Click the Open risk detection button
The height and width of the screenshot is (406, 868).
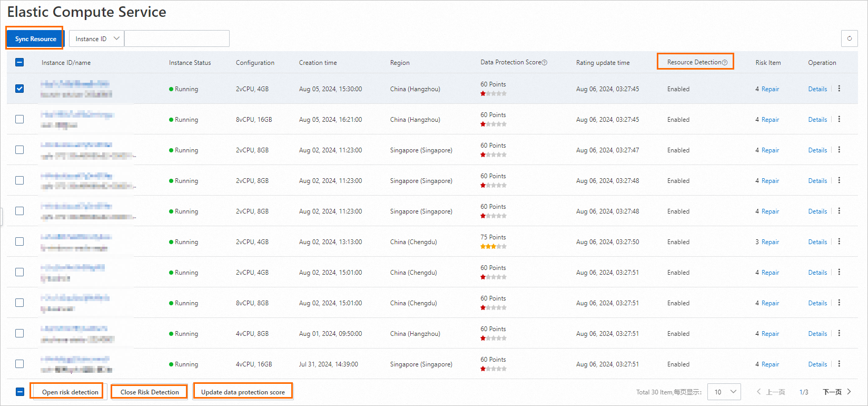(x=70, y=392)
